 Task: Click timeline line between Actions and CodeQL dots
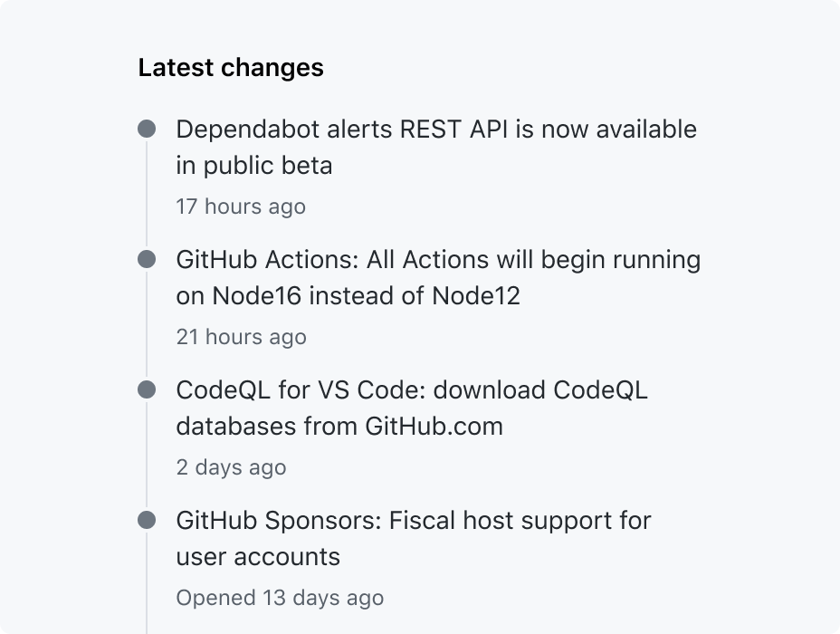147,324
